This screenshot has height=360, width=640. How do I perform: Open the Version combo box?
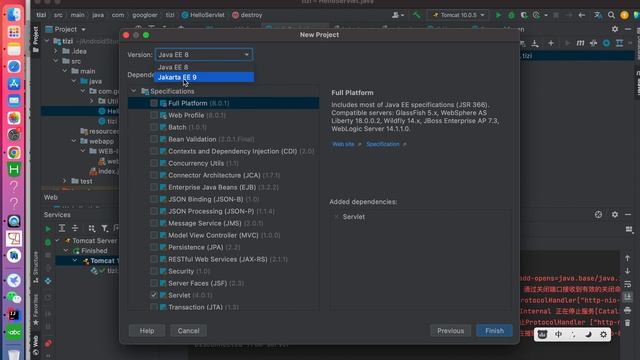click(204, 55)
